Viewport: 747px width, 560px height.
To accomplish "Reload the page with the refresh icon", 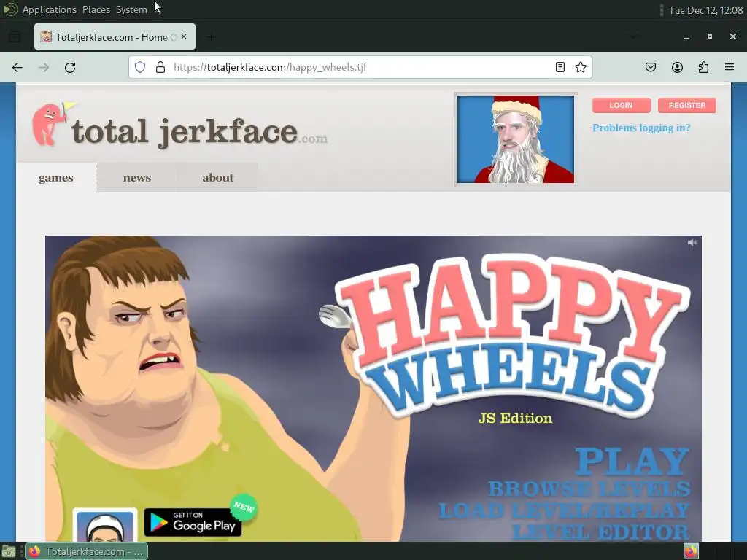I will (x=70, y=68).
